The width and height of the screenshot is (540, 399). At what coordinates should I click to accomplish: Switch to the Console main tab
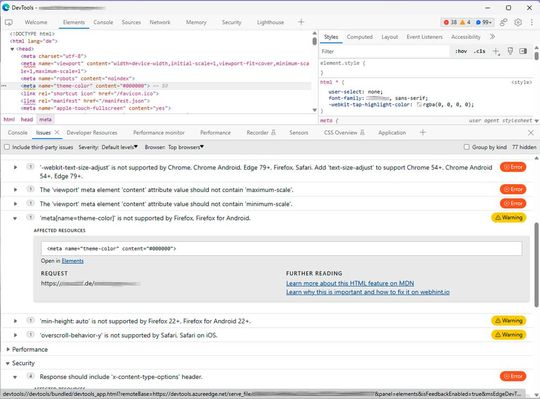click(x=103, y=22)
